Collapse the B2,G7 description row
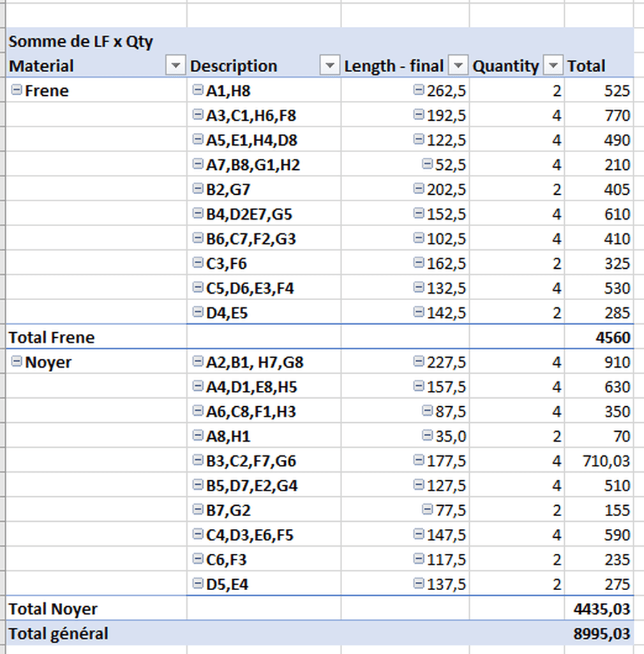644x654 pixels. (x=198, y=190)
